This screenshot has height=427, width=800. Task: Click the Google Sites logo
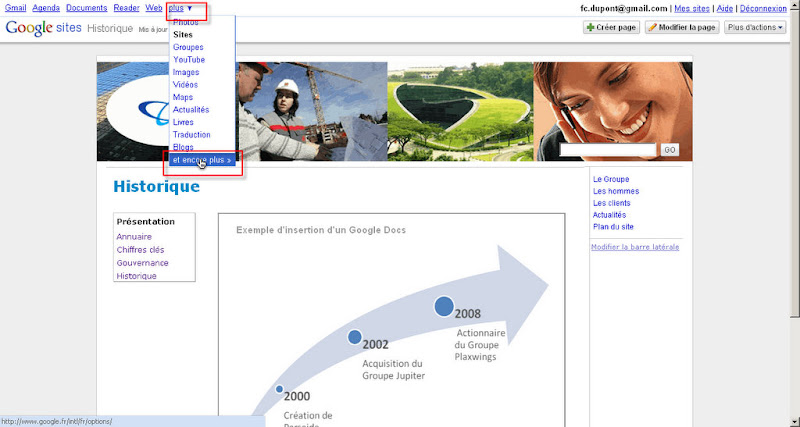tap(43, 28)
